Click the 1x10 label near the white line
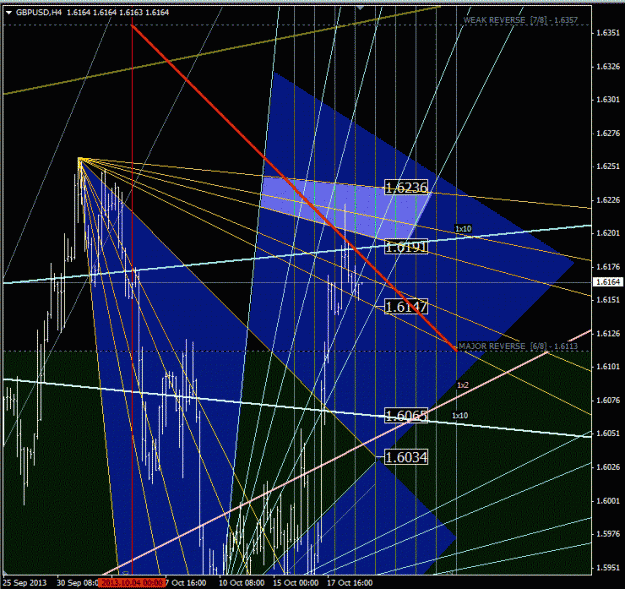625x589 pixels. point(460,415)
